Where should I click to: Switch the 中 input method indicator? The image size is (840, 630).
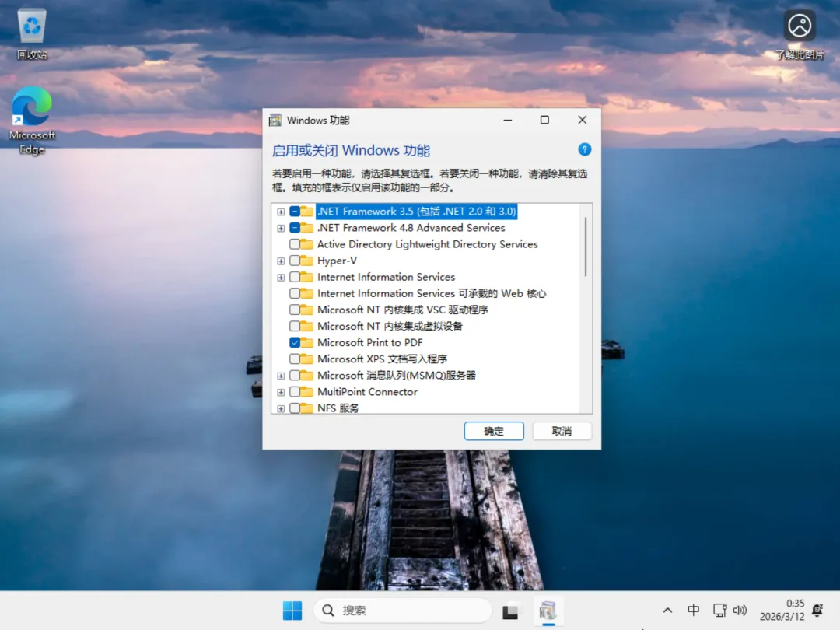point(693,611)
